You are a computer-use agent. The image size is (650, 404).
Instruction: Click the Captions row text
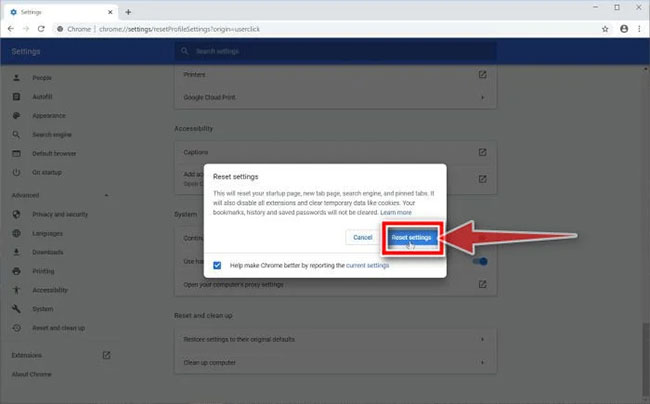pos(196,152)
